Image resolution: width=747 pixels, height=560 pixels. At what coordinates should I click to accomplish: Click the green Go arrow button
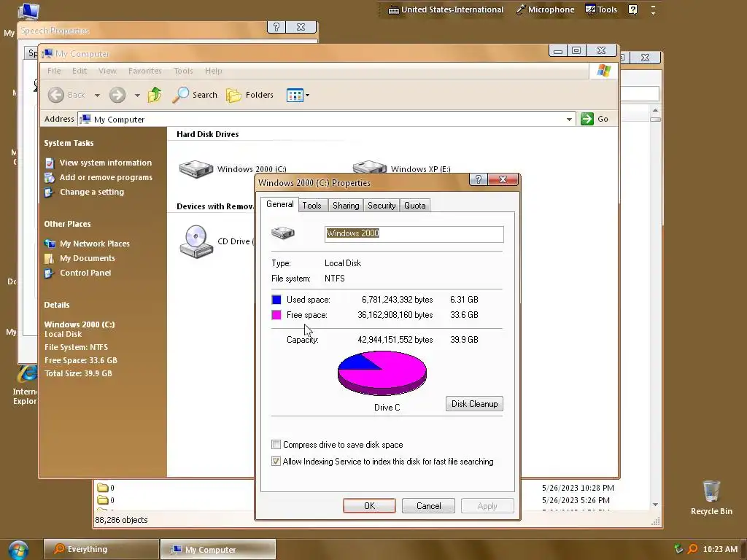click(587, 119)
